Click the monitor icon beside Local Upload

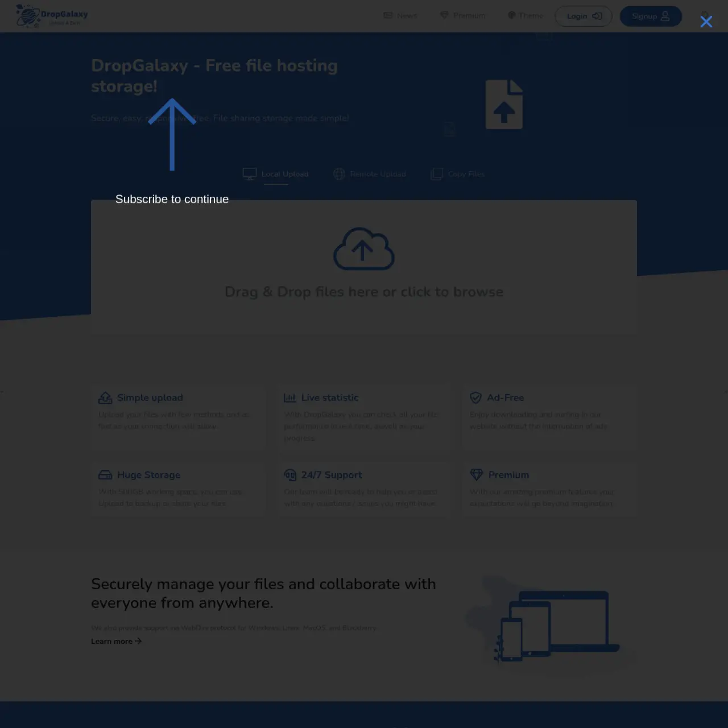click(x=250, y=174)
